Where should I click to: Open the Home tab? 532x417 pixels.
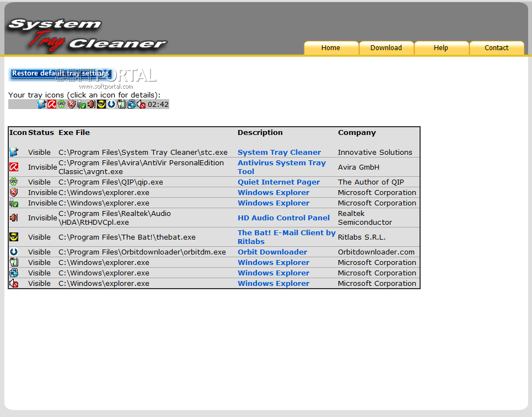pos(331,48)
